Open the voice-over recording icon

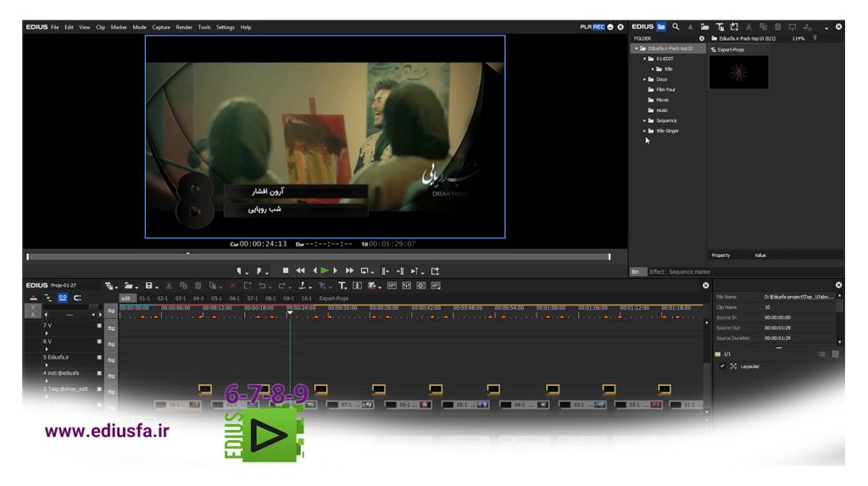[x=357, y=286]
